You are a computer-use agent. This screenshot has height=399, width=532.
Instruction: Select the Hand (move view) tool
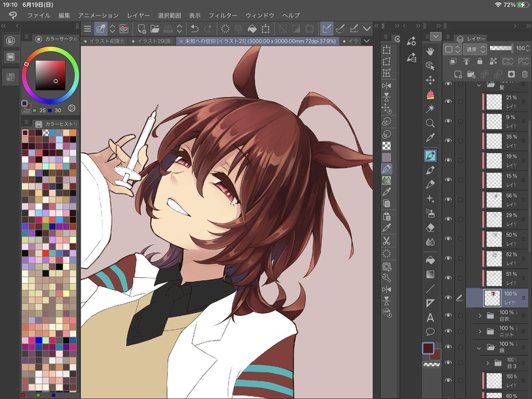coord(430,51)
